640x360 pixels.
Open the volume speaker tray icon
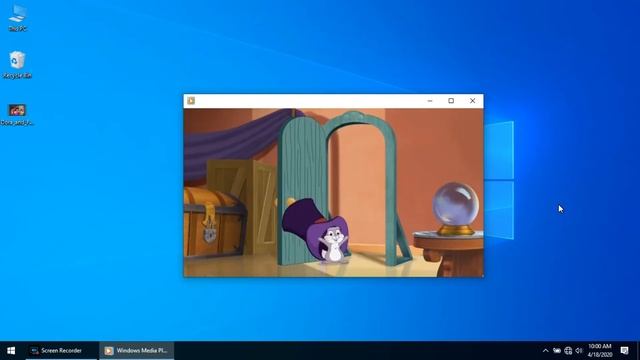pyautogui.click(x=579, y=351)
